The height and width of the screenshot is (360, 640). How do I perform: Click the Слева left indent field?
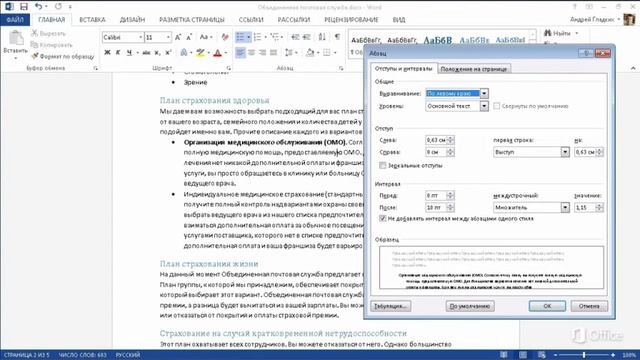436,140
